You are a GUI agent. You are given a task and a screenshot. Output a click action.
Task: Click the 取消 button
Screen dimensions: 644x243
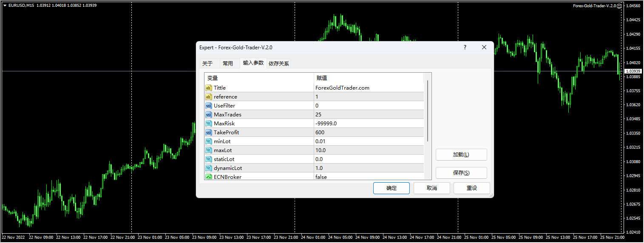click(x=432, y=188)
